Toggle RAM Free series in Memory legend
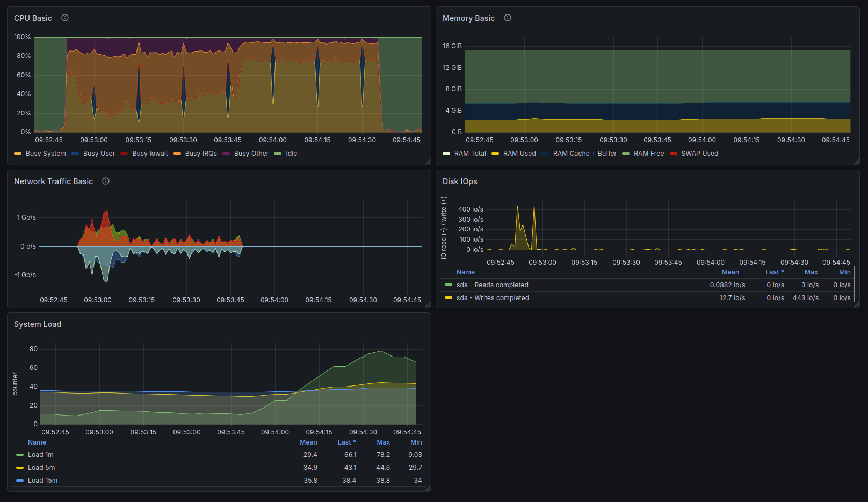Viewport: 868px width, 502px height. click(649, 154)
